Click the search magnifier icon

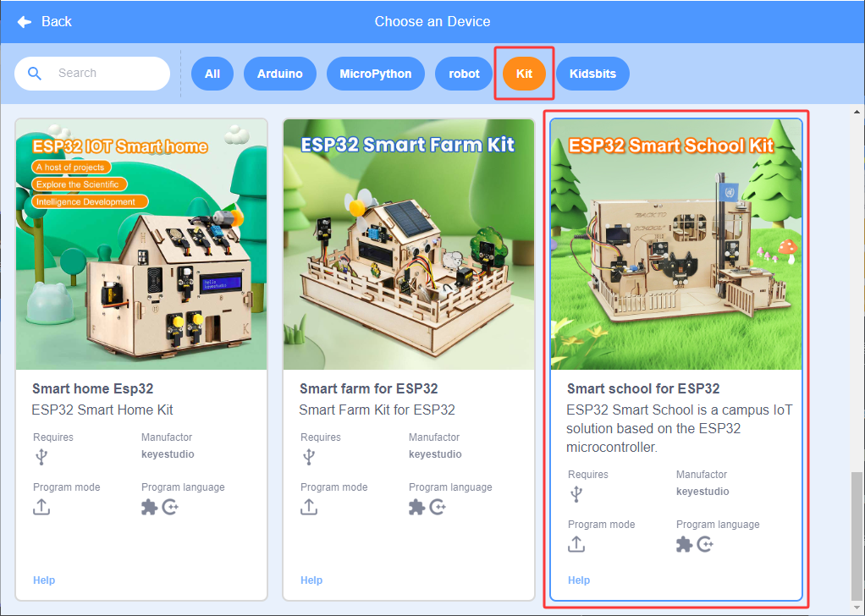click(x=34, y=74)
